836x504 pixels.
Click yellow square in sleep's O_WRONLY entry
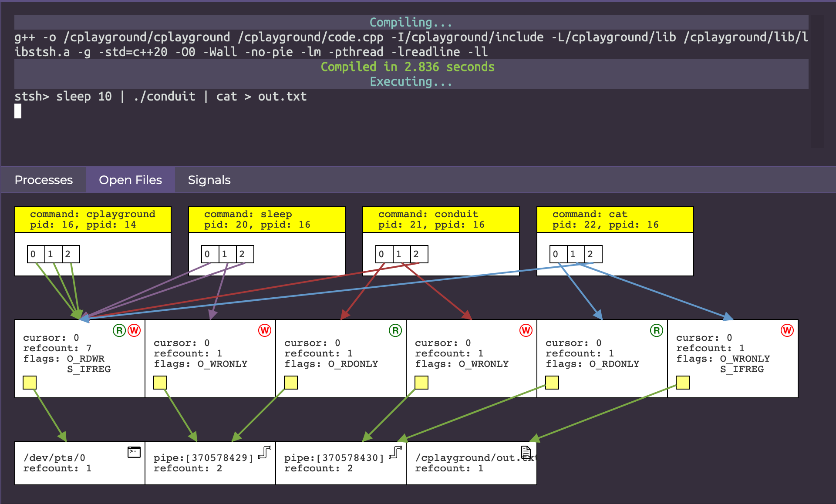coord(160,383)
